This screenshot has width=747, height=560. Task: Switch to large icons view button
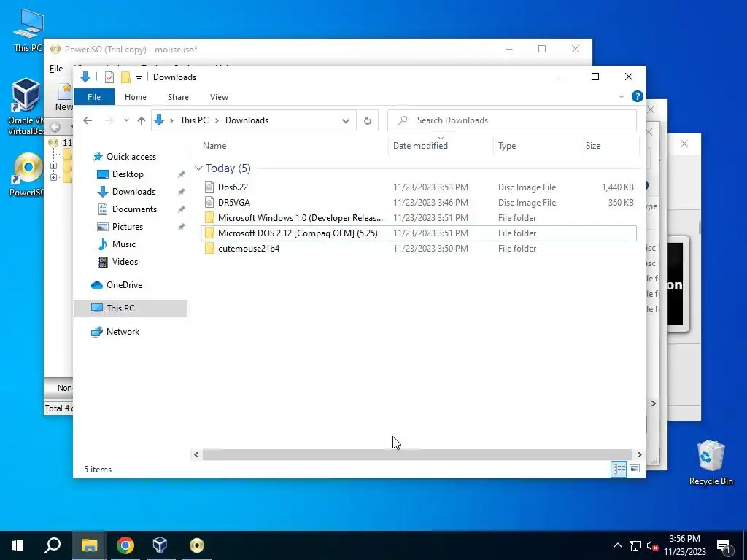[635, 469]
